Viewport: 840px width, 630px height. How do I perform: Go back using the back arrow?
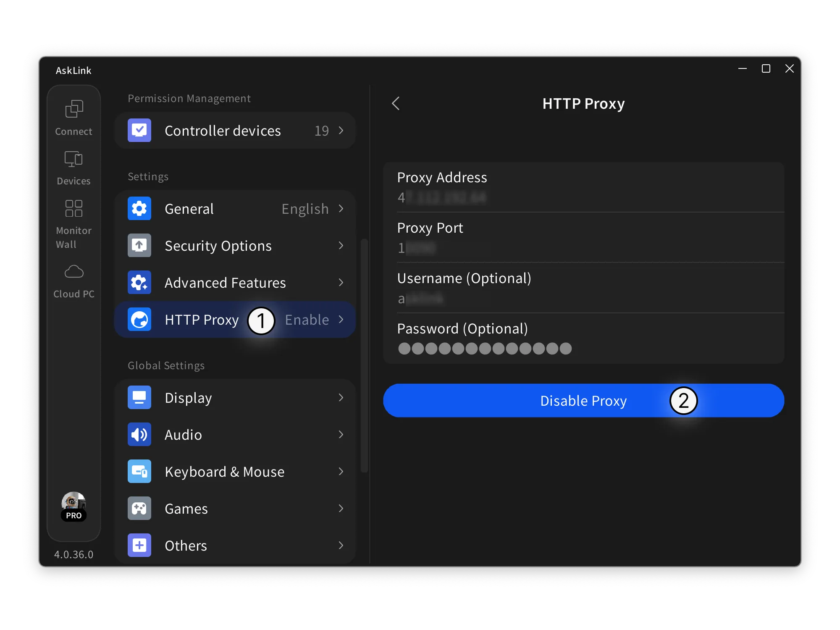tap(395, 103)
